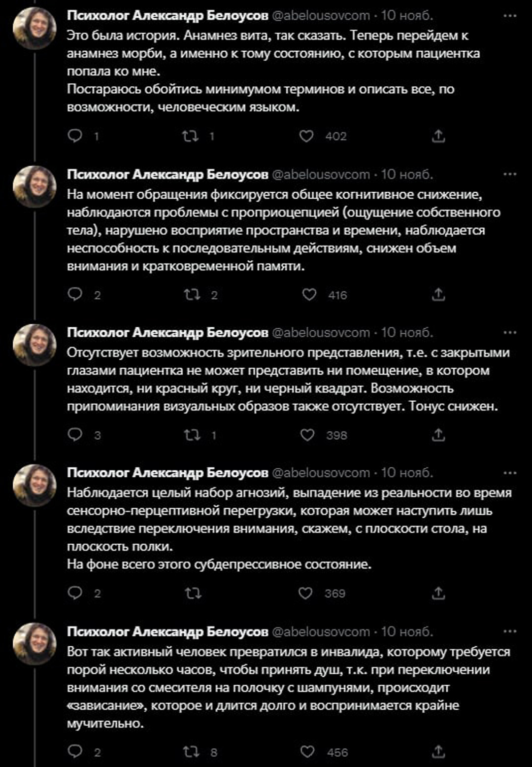Open more options on the last tweet

[x=510, y=631]
